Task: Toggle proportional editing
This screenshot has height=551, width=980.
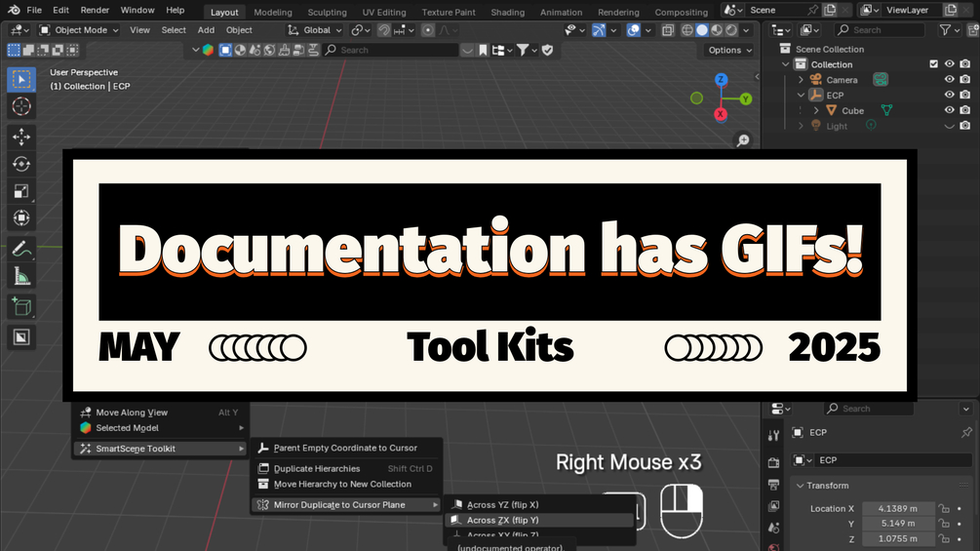Action: (428, 30)
